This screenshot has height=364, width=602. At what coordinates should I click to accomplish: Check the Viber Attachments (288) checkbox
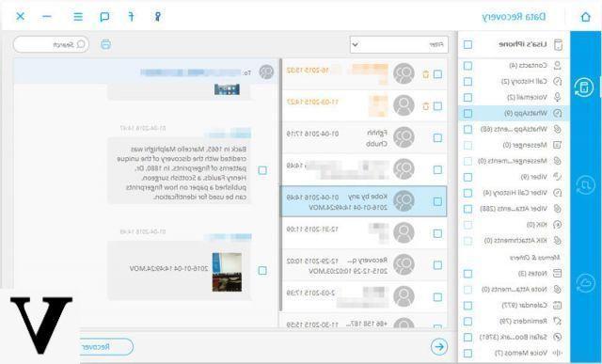(467, 209)
